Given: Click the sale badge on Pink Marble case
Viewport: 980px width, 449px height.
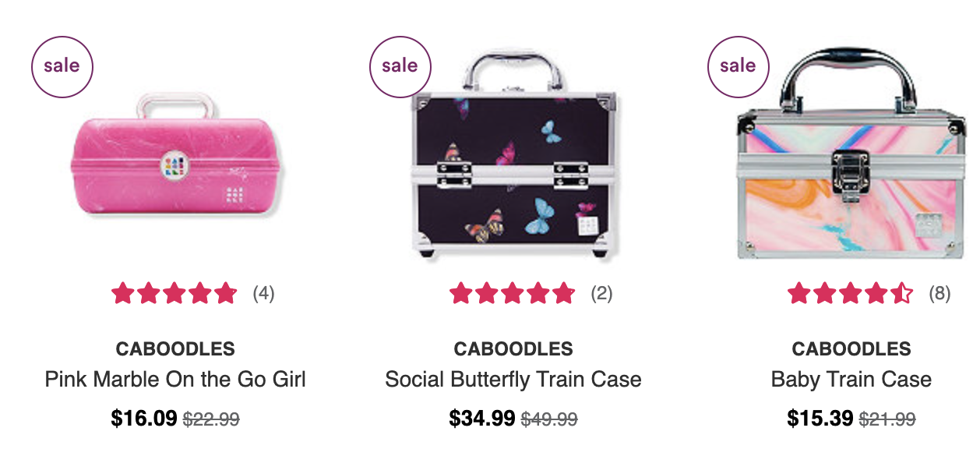Looking at the screenshot, I should (62, 66).
